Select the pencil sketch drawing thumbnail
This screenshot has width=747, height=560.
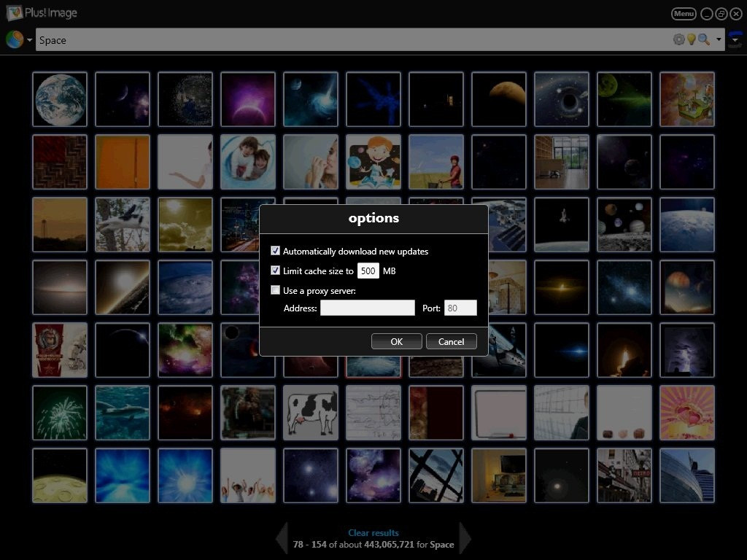[373, 413]
